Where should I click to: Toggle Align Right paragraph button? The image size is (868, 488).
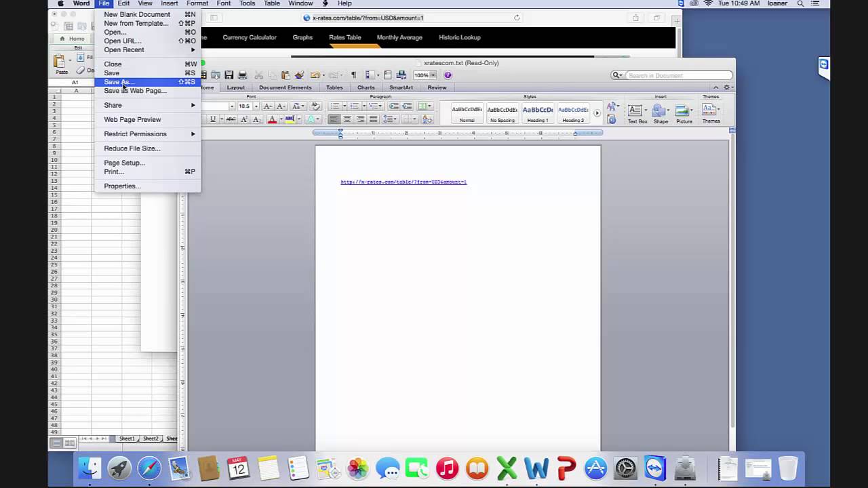pyautogui.click(x=360, y=119)
